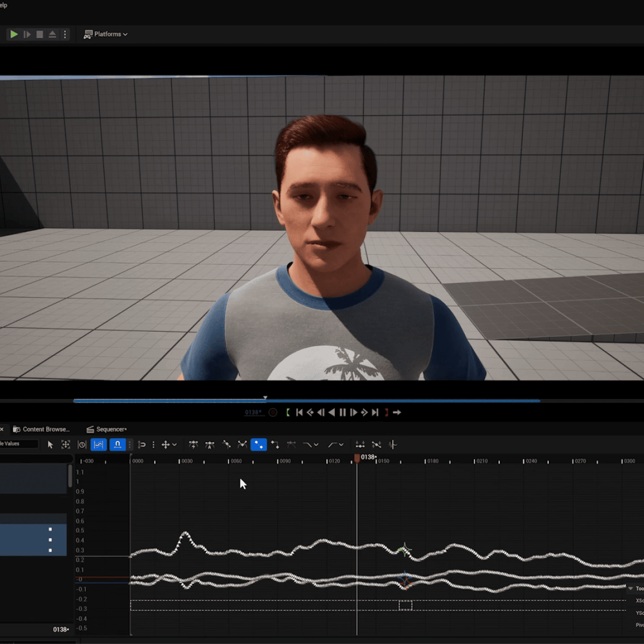
Task: Click the green Play in editor button
Action: [14, 34]
